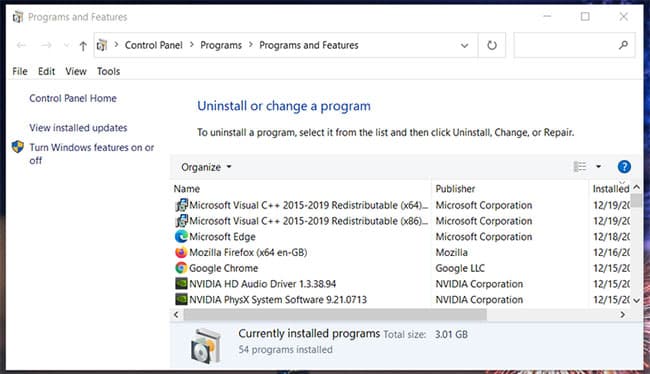
Task: Select the Google Chrome icon
Action: point(181,268)
